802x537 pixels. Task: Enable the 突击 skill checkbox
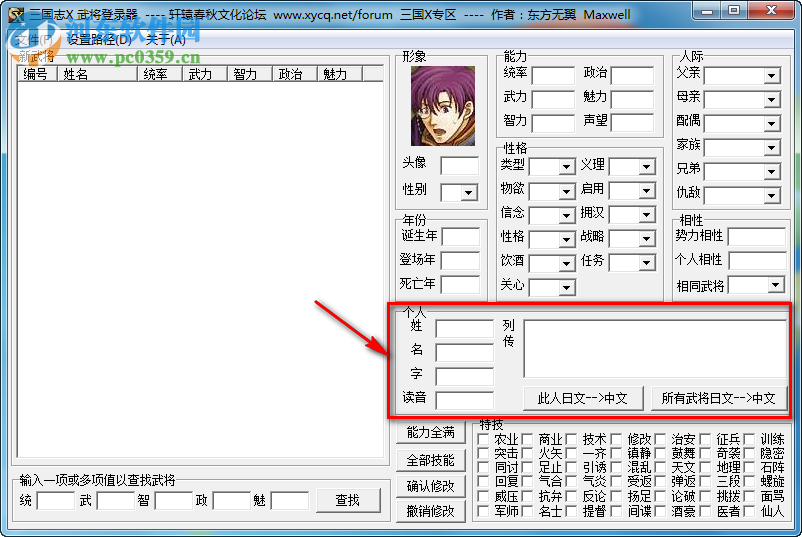click(483, 454)
